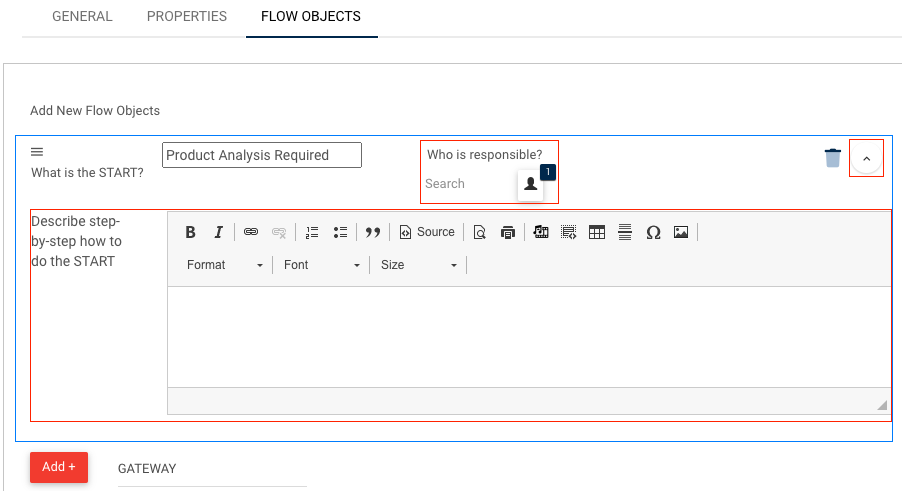Switch to the PROPERTIES tab
Screen dimensions: 902x491
click(187, 16)
